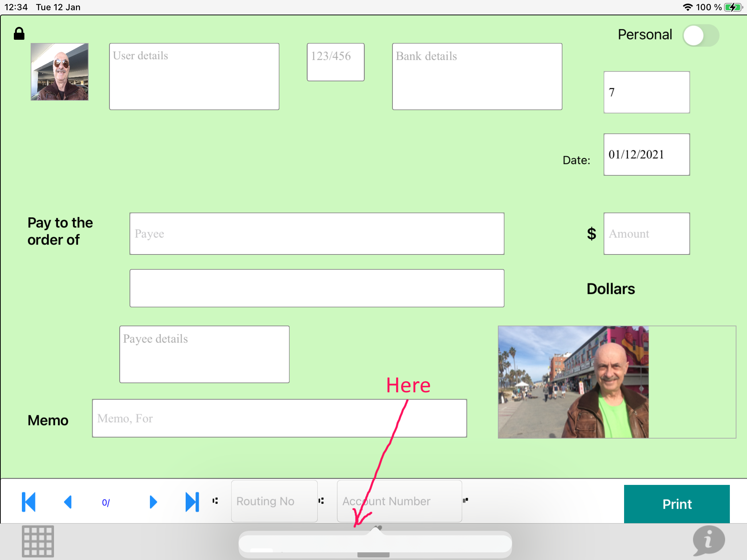Select the boardwalk photo on the check
Image resolution: width=747 pixels, height=560 pixels.
tap(573, 382)
